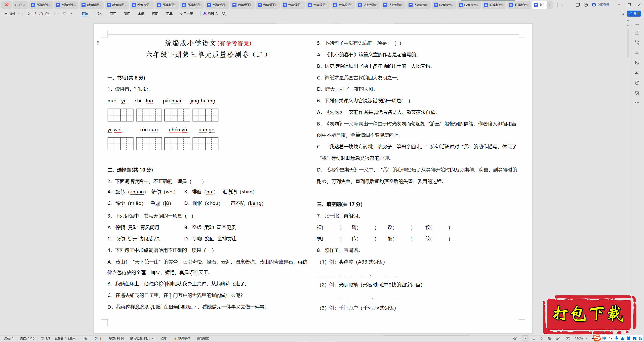Switch to web layout globe view
Image resolution: width=644 pixels, height=342 pixels.
(x=550, y=338)
